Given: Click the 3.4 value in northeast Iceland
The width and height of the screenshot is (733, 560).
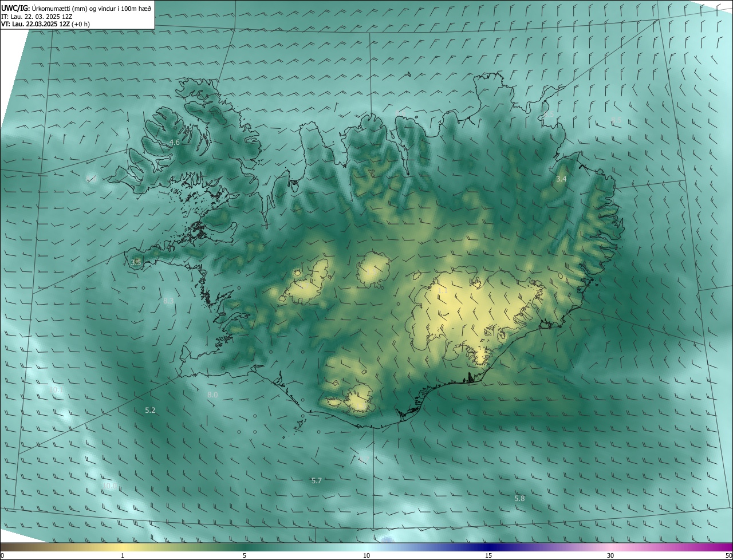Looking at the screenshot, I should (x=561, y=179).
